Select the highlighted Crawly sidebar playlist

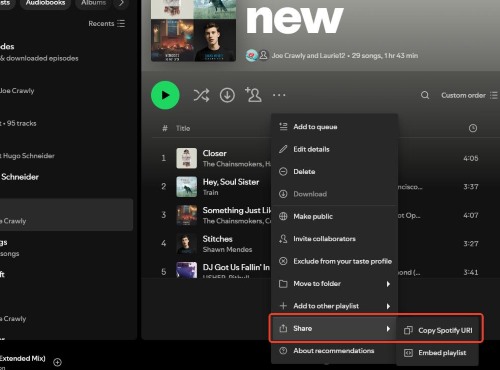point(66,215)
